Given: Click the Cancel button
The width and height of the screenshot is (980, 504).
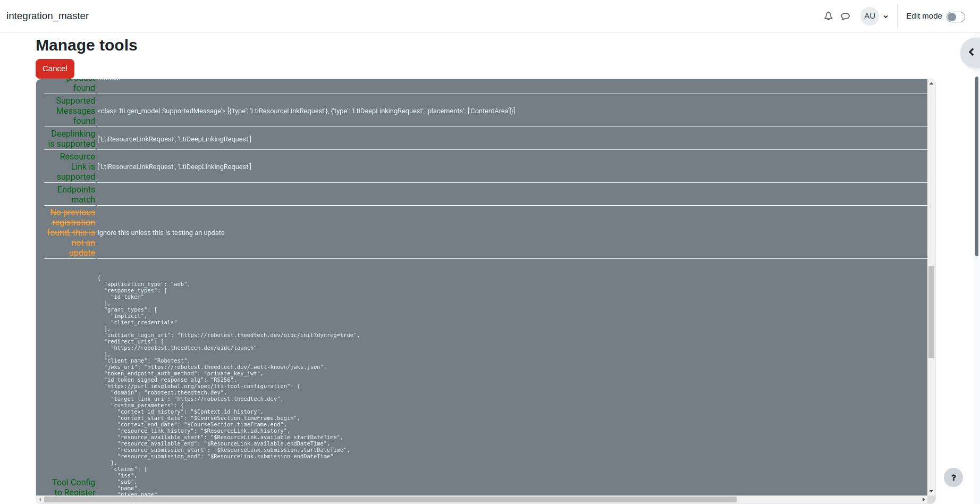Looking at the screenshot, I should pyautogui.click(x=55, y=69).
